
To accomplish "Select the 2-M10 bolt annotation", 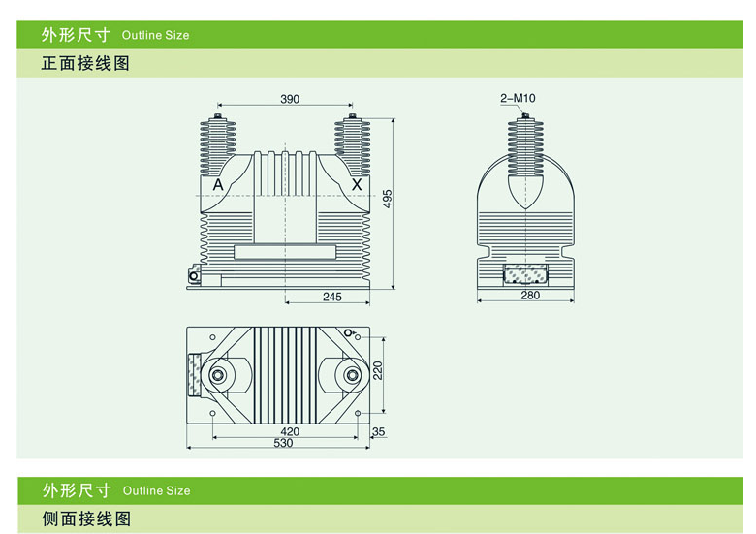I will tap(518, 98).
